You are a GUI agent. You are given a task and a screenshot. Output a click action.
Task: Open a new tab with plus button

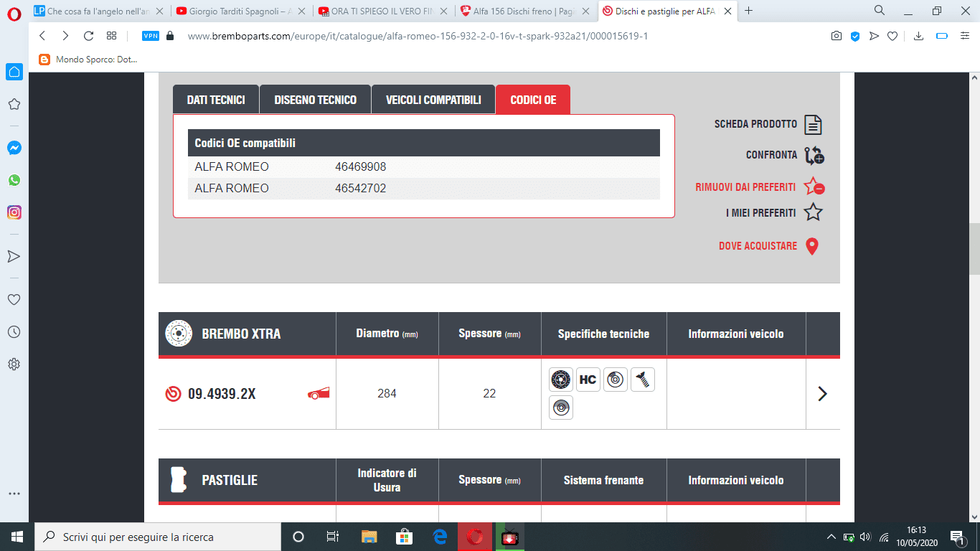coord(749,11)
